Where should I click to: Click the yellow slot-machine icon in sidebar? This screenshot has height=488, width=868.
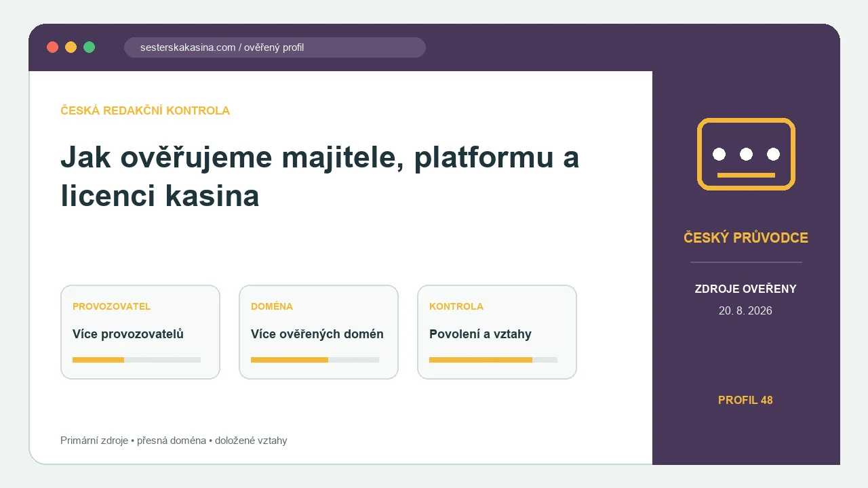coord(746,154)
